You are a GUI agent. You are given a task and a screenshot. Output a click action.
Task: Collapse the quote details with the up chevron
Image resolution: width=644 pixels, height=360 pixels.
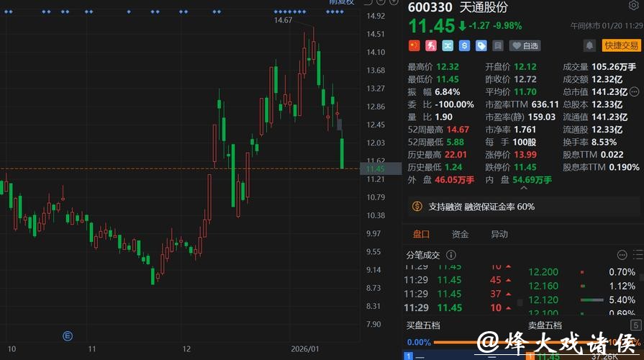(x=524, y=188)
